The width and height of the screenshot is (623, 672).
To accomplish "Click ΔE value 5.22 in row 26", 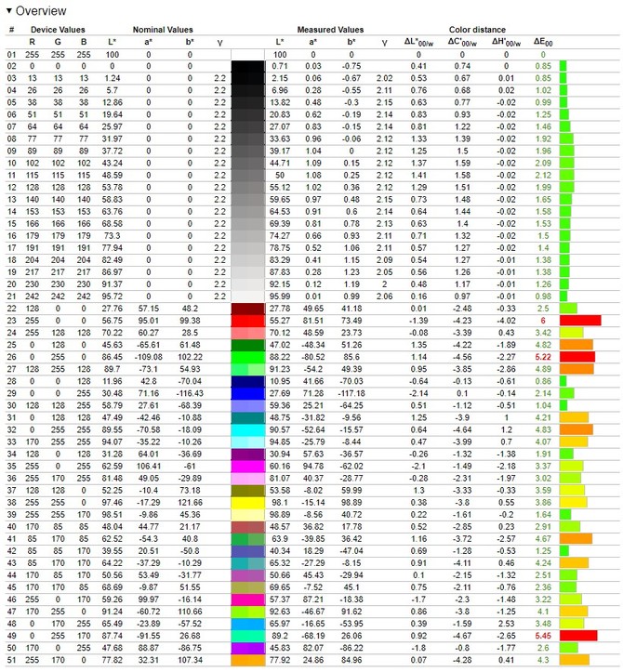I will (543, 358).
